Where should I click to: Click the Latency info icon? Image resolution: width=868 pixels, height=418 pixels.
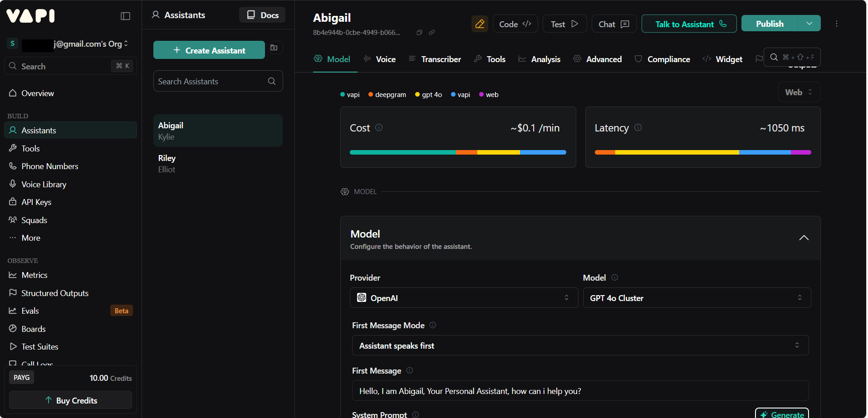[638, 128]
